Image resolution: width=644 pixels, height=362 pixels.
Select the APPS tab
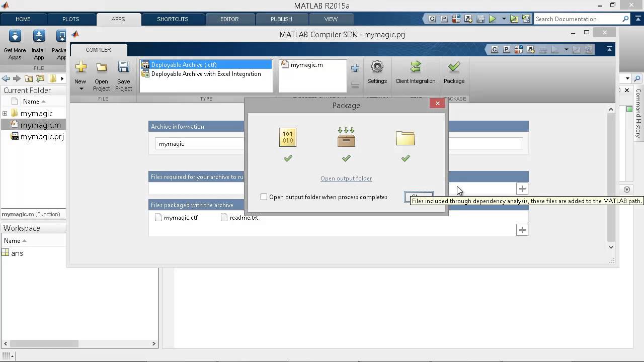point(118,19)
